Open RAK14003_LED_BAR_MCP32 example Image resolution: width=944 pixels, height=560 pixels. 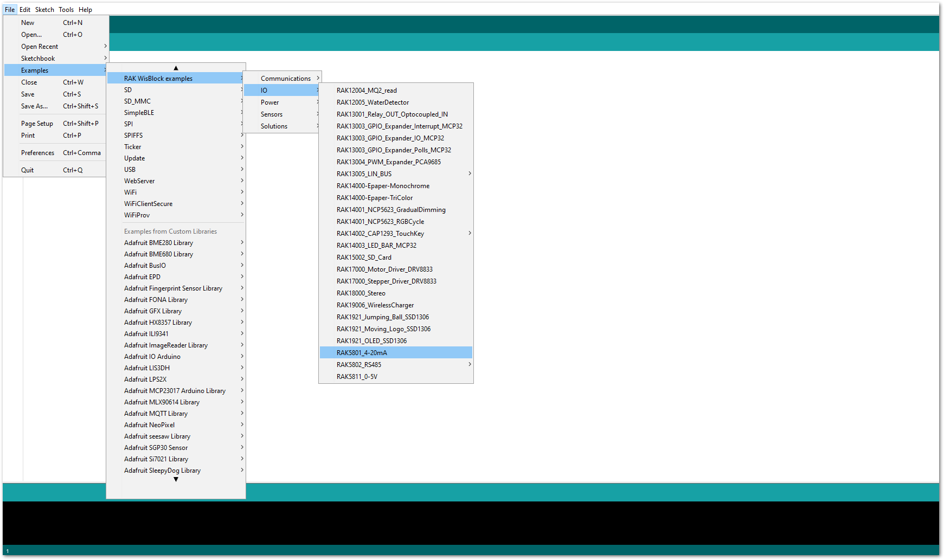pyautogui.click(x=396, y=246)
